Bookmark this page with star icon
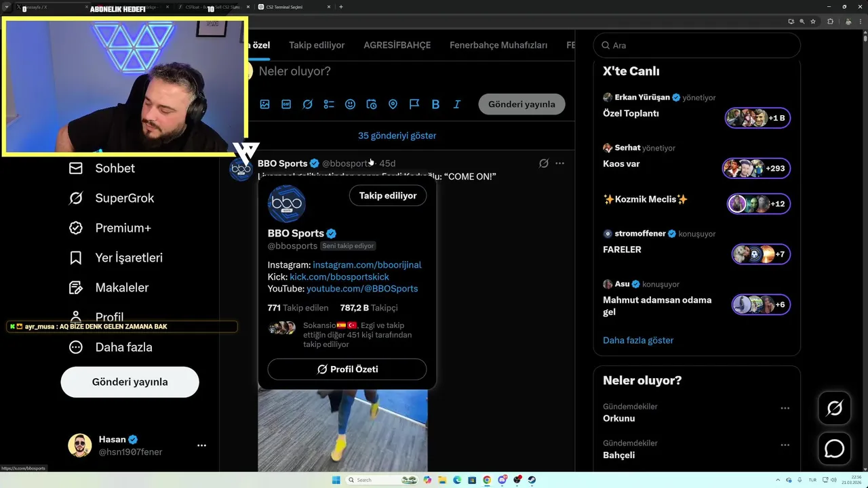The height and width of the screenshot is (488, 868). click(813, 22)
